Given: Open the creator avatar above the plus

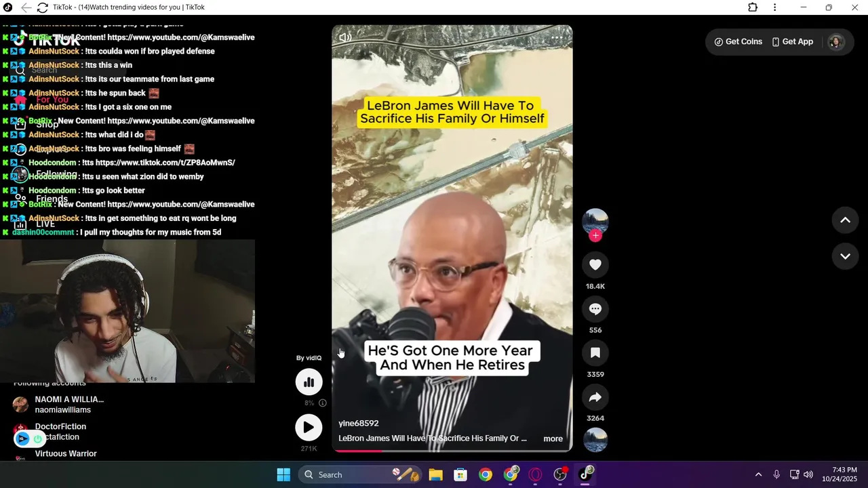Looking at the screenshot, I should pos(595,221).
